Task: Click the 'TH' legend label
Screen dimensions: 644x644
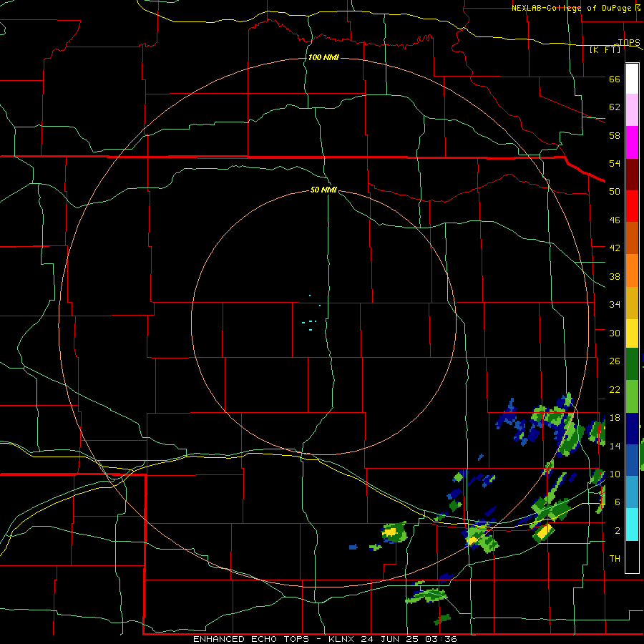Action: pos(615,559)
